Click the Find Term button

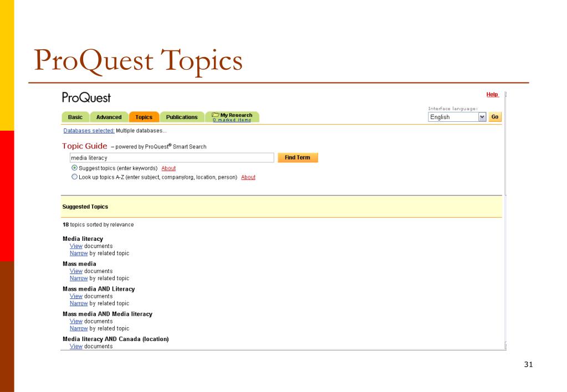point(298,158)
